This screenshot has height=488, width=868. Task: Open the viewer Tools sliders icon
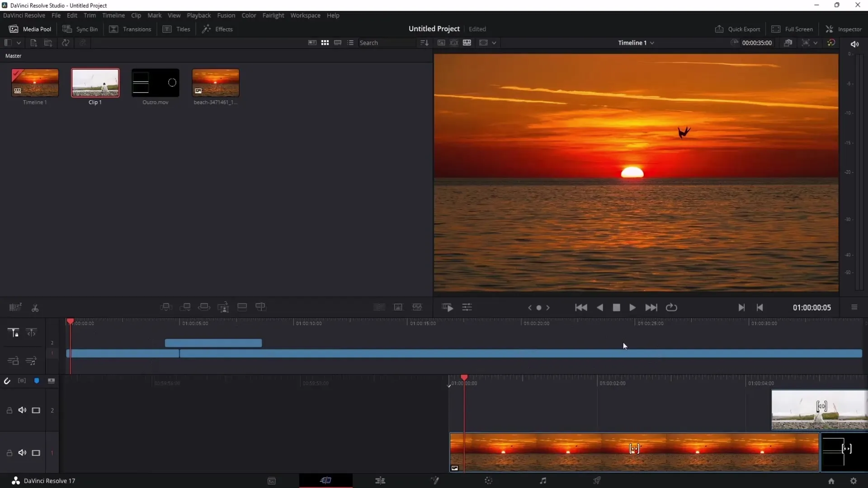(x=467, y=307)
